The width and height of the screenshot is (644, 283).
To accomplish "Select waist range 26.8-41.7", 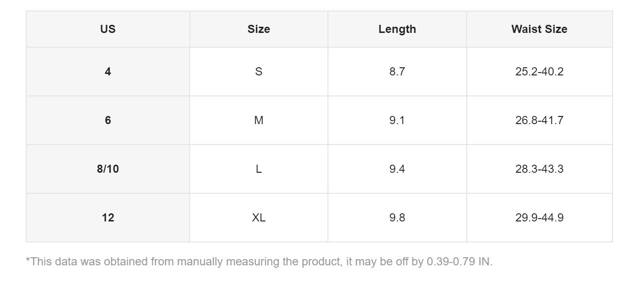I will point(539,120).
